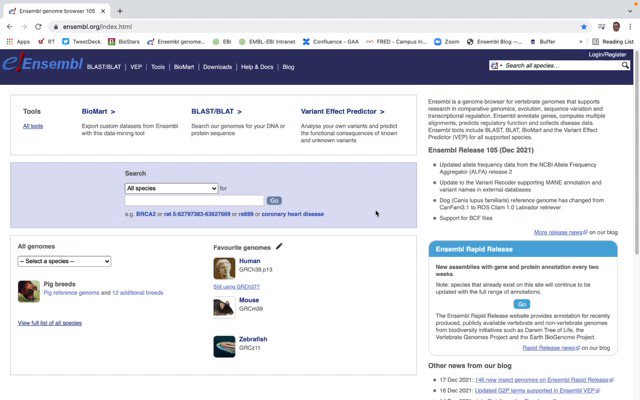Click the Human genome name link
Screen dimensions: 640x400
click(249, 261)
